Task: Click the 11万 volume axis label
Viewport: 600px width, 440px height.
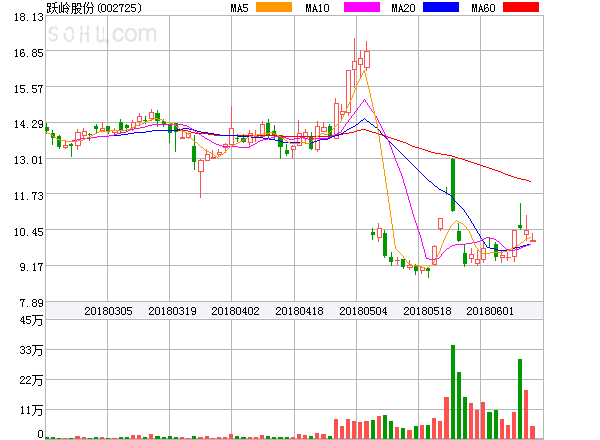Action: 31,411
